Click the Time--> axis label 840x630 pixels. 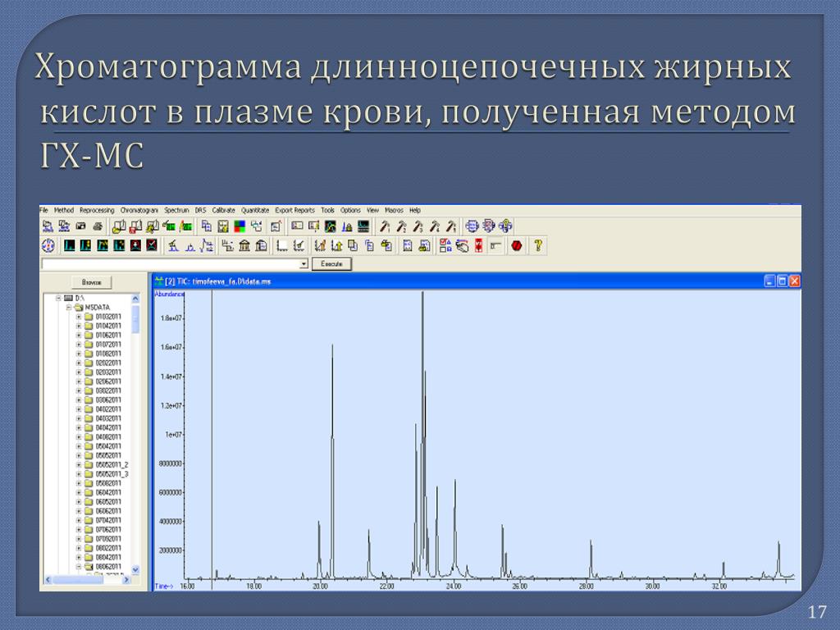coord(163,586)
